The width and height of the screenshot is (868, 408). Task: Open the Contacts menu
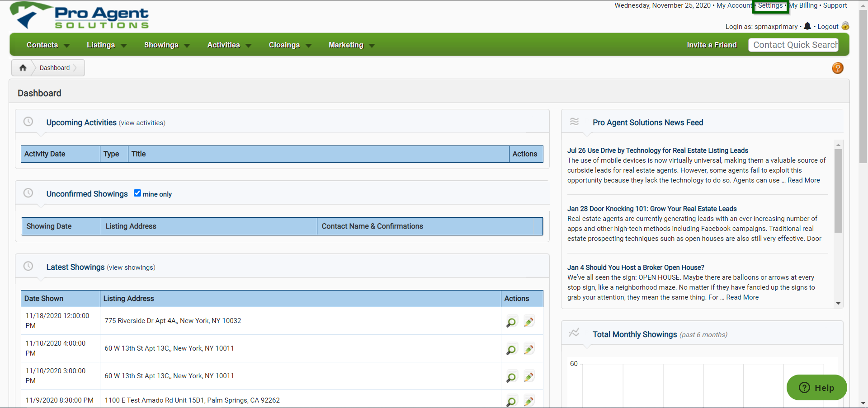pyautogui.click(x=42, y=45)
